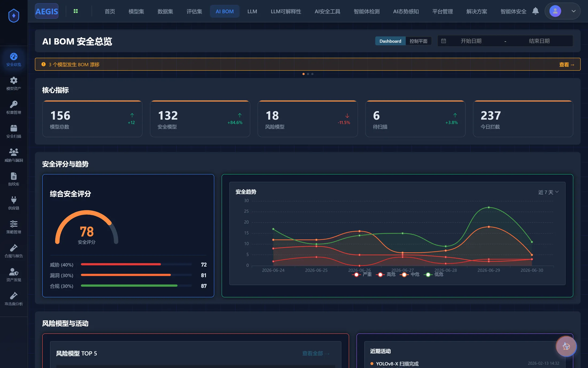Select the second alert carousel dot
The height and width of the screenshot is (368, 588).
pos(308,74)
